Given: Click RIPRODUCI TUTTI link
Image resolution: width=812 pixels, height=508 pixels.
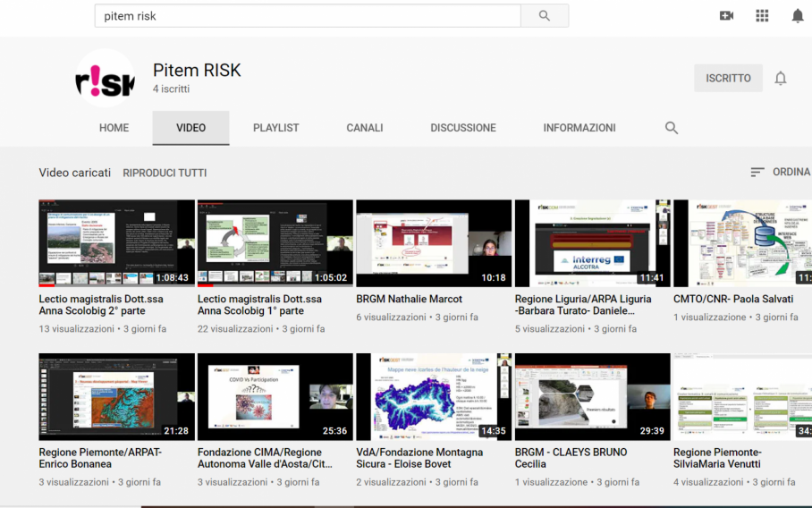Looking at the screenshot, I should click(x=165, y=173).
